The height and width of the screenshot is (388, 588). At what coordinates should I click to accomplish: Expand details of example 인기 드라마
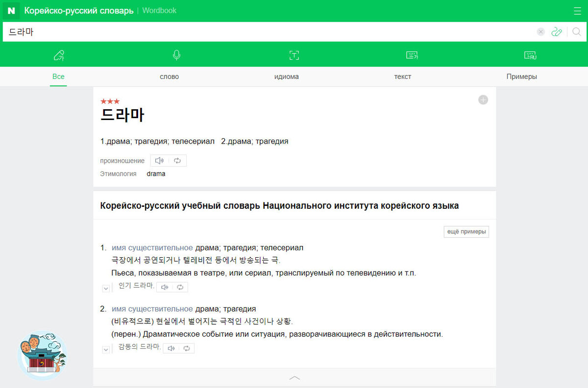pos(106,288)
